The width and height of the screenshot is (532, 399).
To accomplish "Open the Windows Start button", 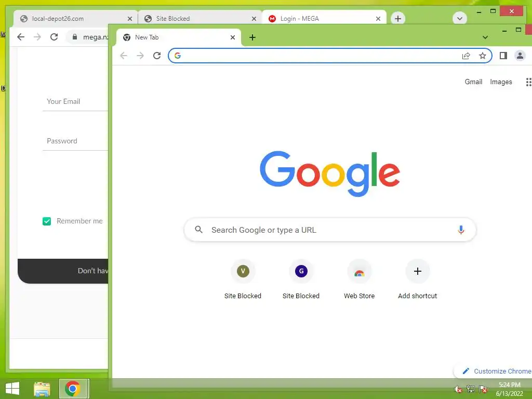I will pyautogui.click(x=12, y=389).
